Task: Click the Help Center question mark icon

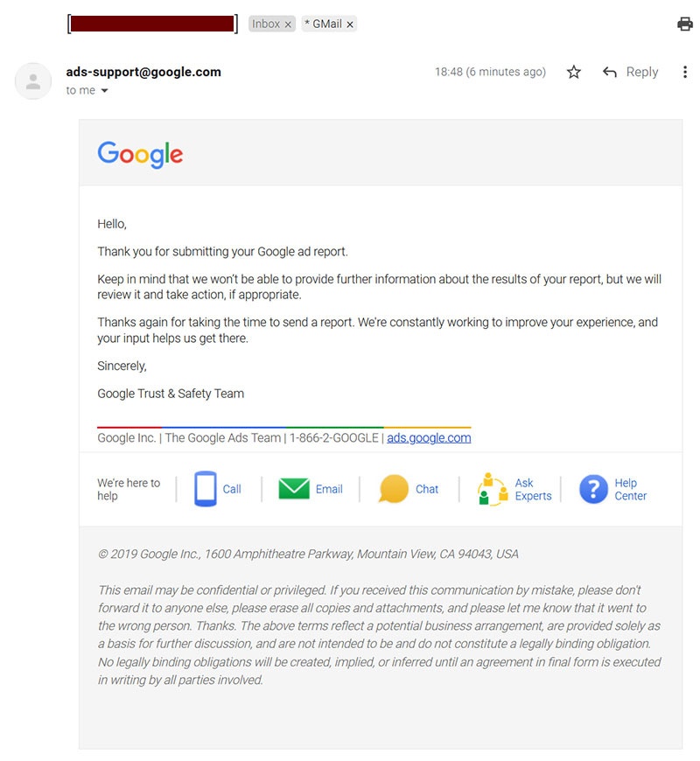Action: (x=593, y=489)
